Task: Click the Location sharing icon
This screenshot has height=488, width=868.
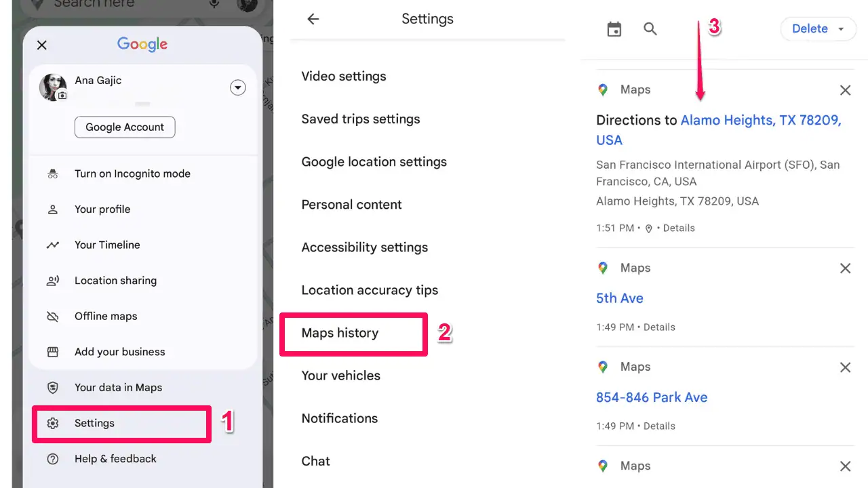Action: tap(53, 281)
